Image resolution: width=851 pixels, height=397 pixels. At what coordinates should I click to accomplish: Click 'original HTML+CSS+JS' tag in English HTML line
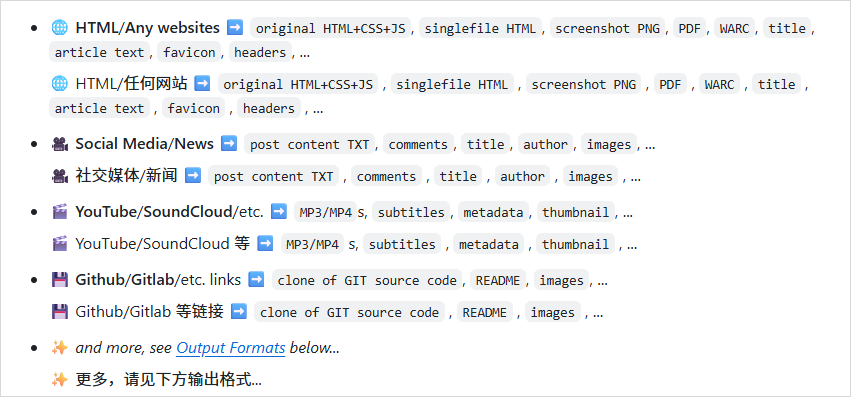pyautogui.click(x=331, y=28)
